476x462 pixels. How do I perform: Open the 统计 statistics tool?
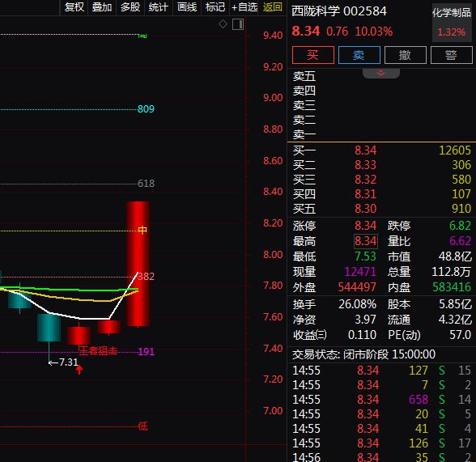click(x=158, y=7)
